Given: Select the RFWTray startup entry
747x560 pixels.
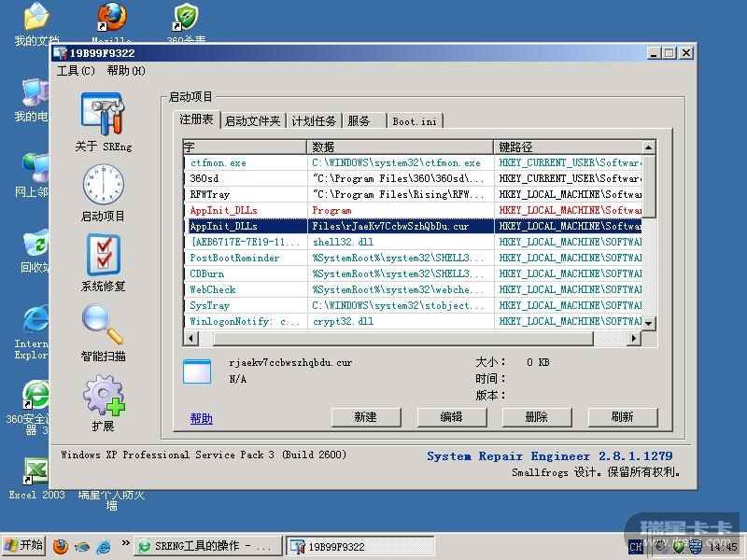Looking at the screenshot, I should pos(413,194).
